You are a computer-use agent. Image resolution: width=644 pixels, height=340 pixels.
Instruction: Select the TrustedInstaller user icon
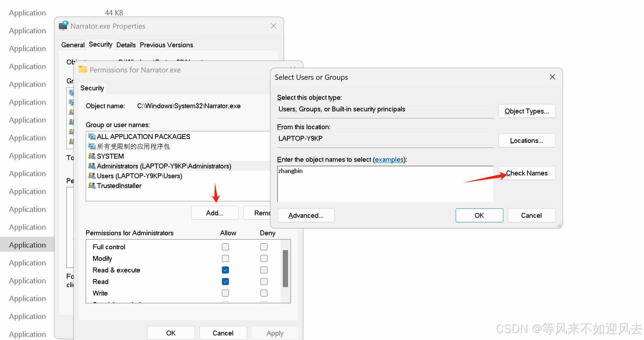pyautogui.click(x=92, y=186)
